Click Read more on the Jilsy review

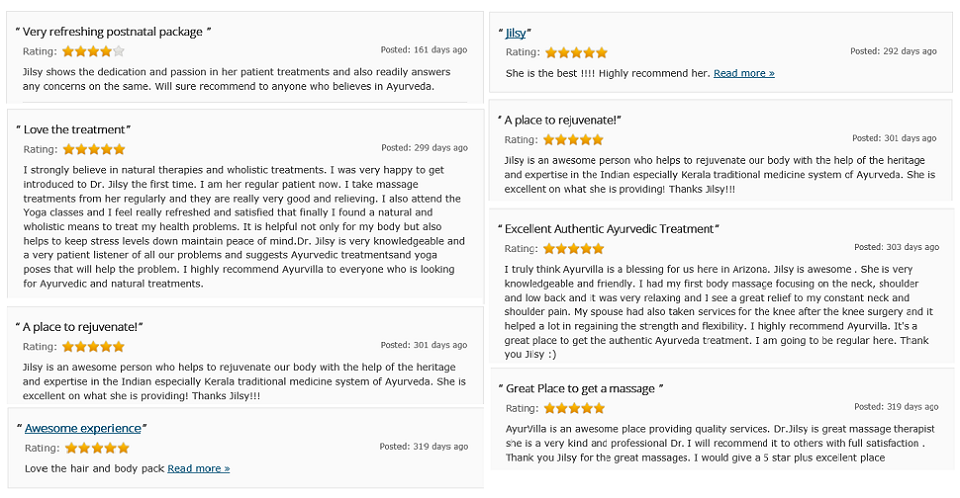click(744, 73)
